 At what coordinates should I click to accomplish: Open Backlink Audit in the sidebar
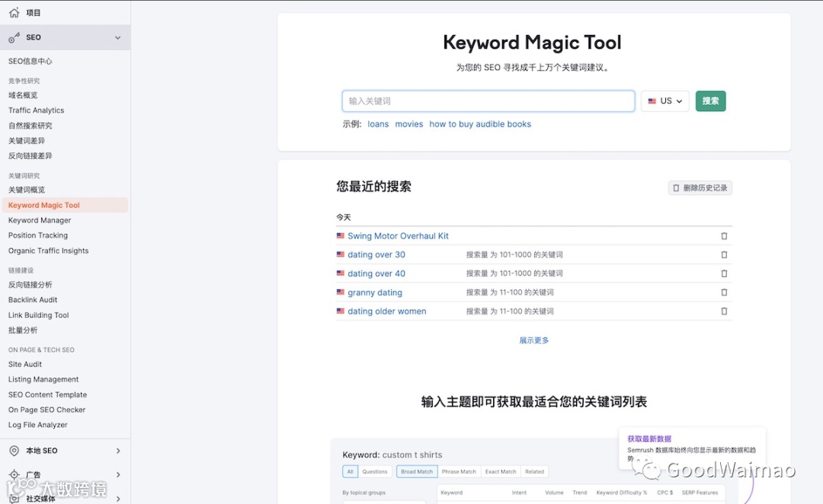[x=33, y=300]
